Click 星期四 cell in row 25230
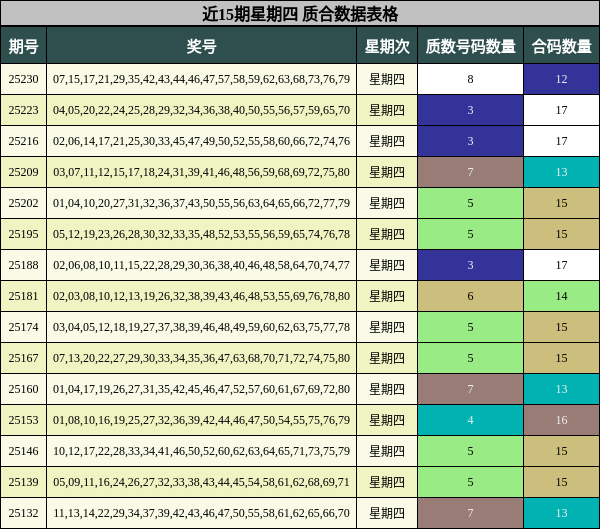The image size is (600, 529). [387, 79]
